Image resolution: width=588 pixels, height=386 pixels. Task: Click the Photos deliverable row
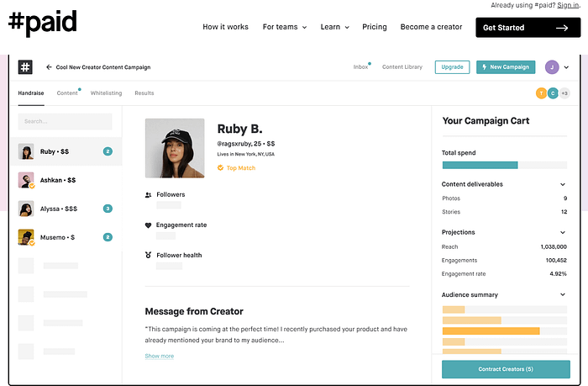click(x=504, y=198)
